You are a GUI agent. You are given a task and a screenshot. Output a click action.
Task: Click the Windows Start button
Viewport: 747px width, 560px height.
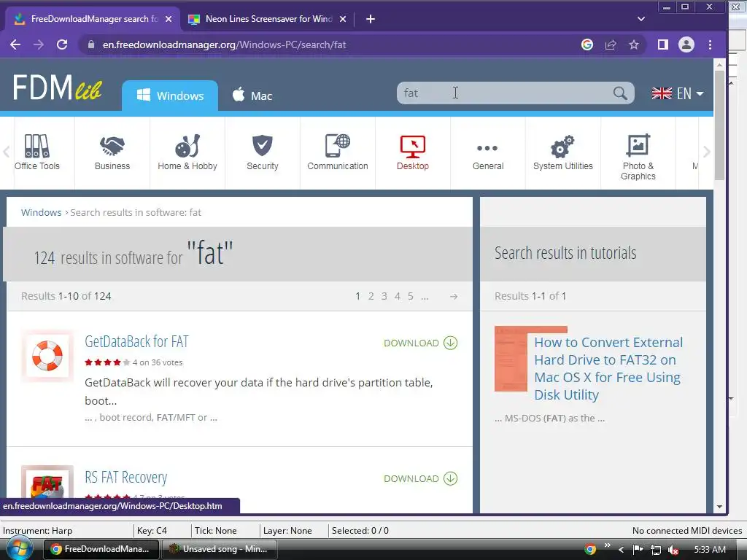click(x=18, y=548)
